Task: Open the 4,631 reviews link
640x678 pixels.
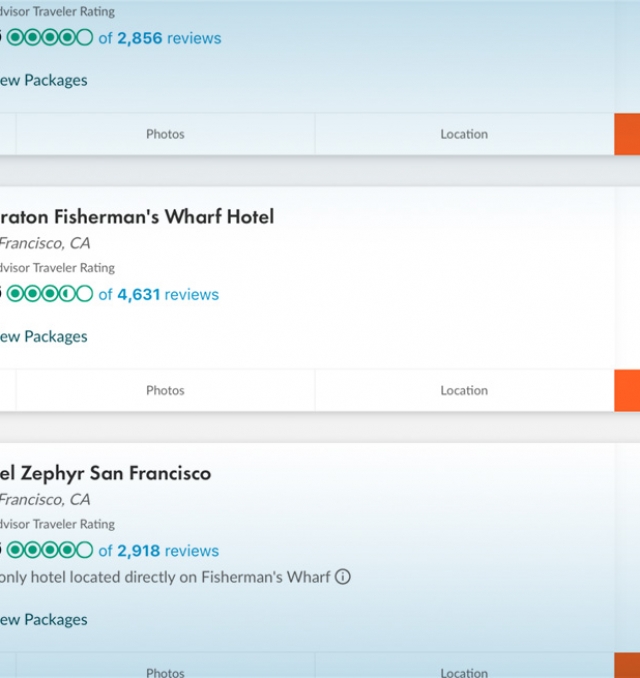Action: pyautogui.click(x=158, y=294)
